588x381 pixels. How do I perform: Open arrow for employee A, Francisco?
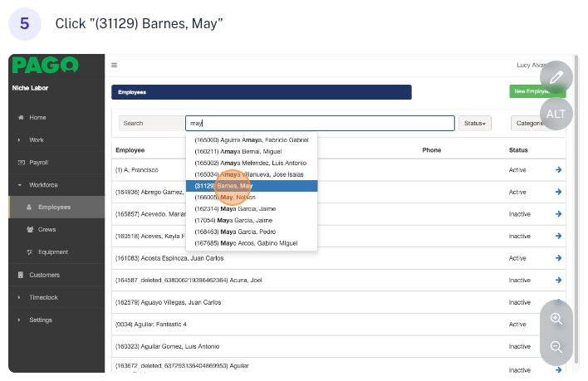pos(558,169)
